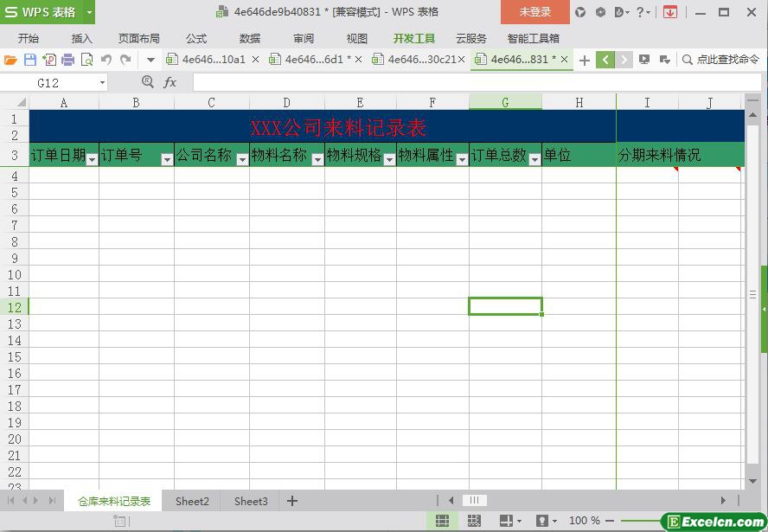The width and height of the screenshot is (768, 532).
Task: Open a new document tab with plus
Action: pyautogui.click(x=585, y=60)
